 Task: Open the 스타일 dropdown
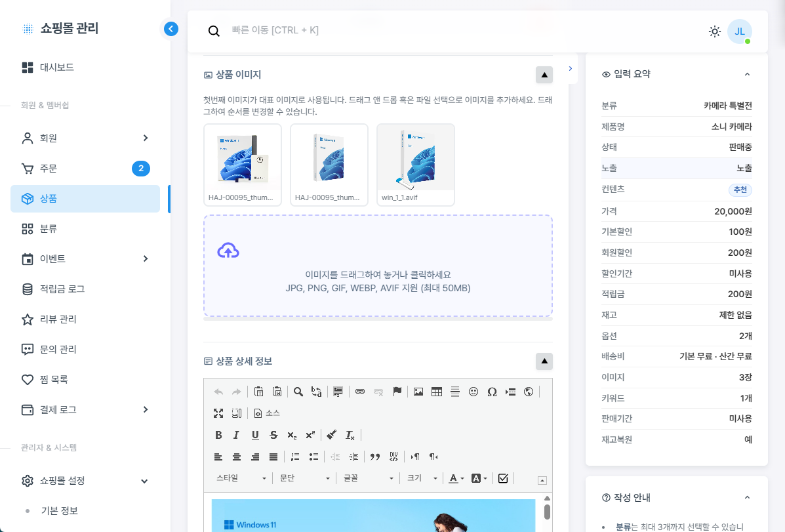pyautogui.click(x=241, y=478)
